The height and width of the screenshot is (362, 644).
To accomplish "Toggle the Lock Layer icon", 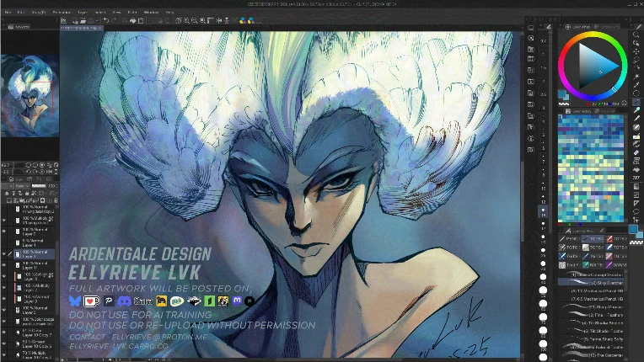I will [27, 193].
